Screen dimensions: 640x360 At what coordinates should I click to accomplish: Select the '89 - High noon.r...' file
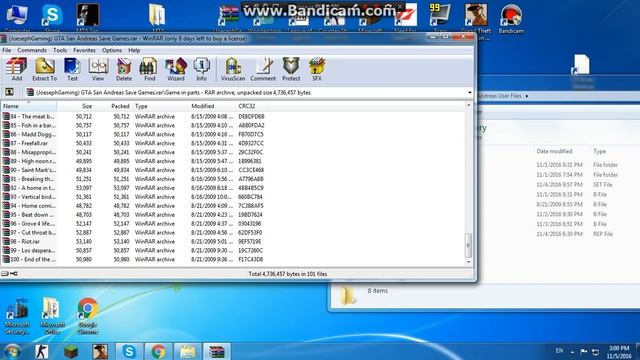(29, 161)
